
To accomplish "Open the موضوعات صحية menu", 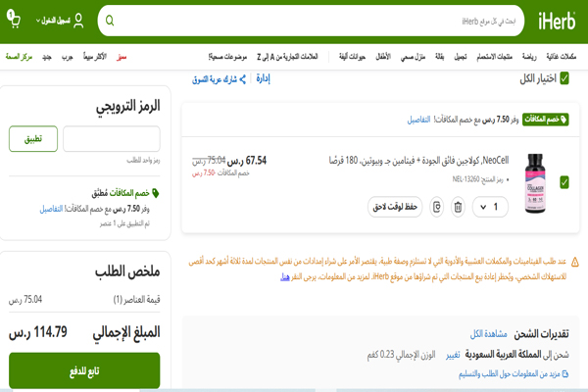I will (x=227, y=57).
